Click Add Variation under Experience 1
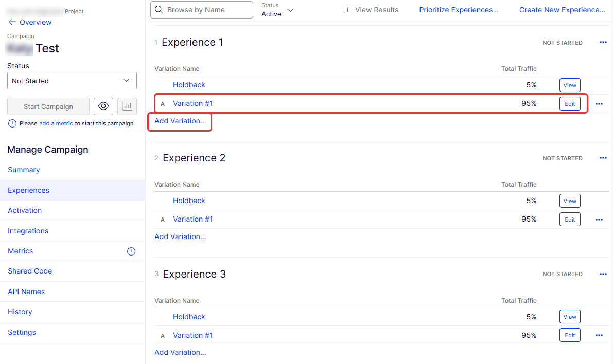This screenshot has width=613, height=364. tap(180, 121)
